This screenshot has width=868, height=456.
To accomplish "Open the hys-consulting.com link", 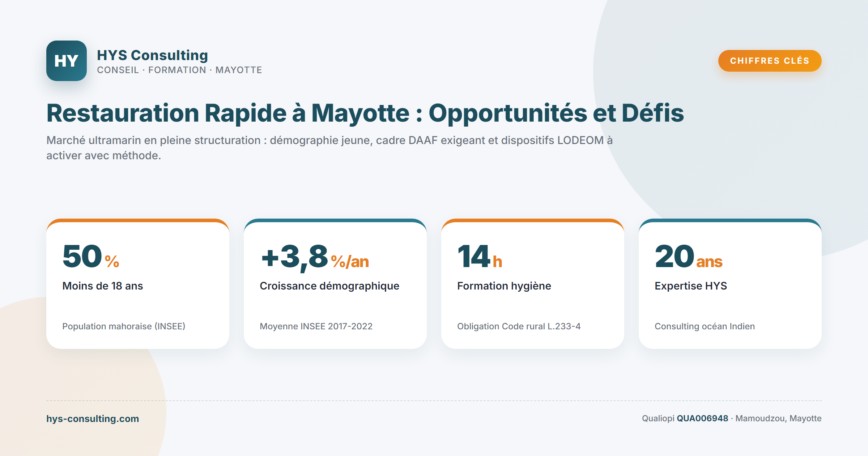I will pyautogui.click(x=93, y=419).
